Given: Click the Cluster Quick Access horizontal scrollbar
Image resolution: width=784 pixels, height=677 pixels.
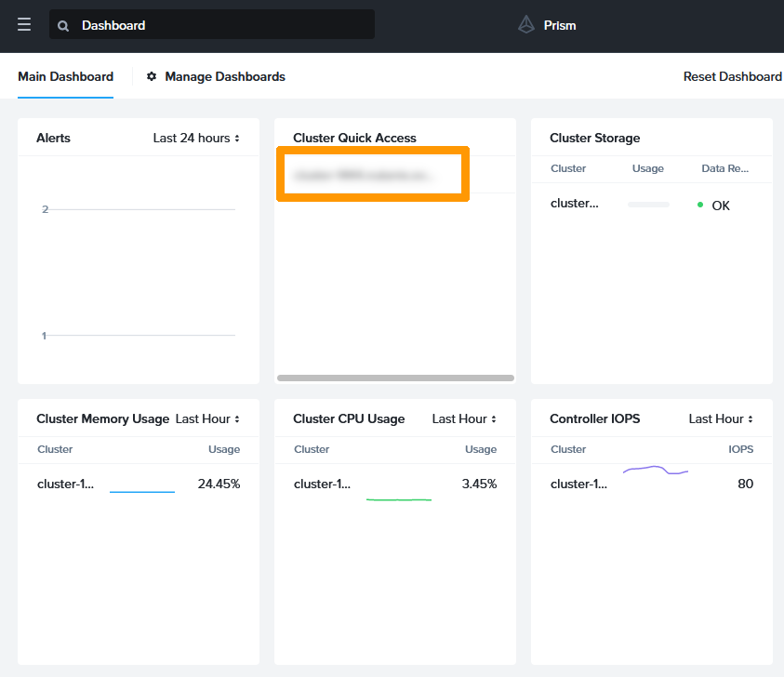Looking at the screenshot, I should click(394, 378).
